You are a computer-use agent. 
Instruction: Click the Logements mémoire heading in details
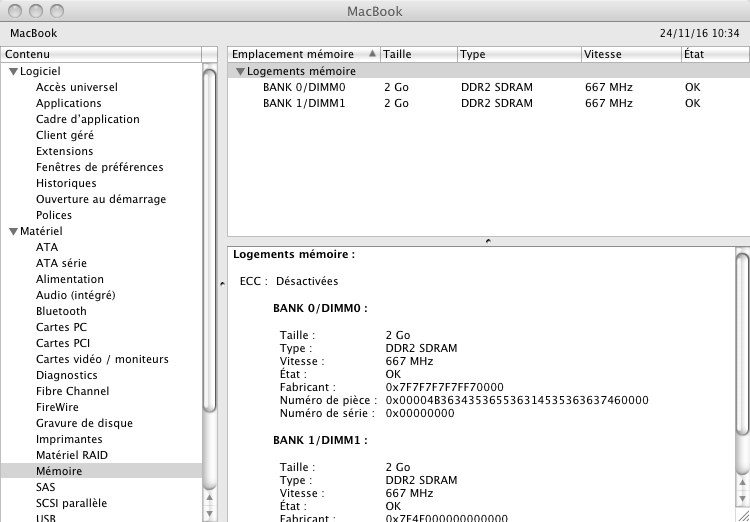pyautogui.click(x=294, y=255)
